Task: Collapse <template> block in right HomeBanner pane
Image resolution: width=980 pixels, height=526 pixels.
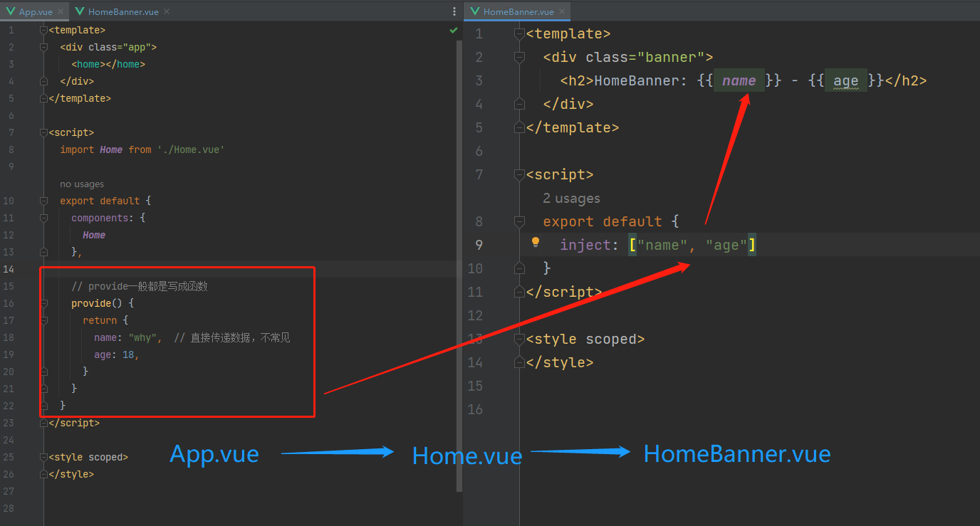Action: click(x=520, y=34)
